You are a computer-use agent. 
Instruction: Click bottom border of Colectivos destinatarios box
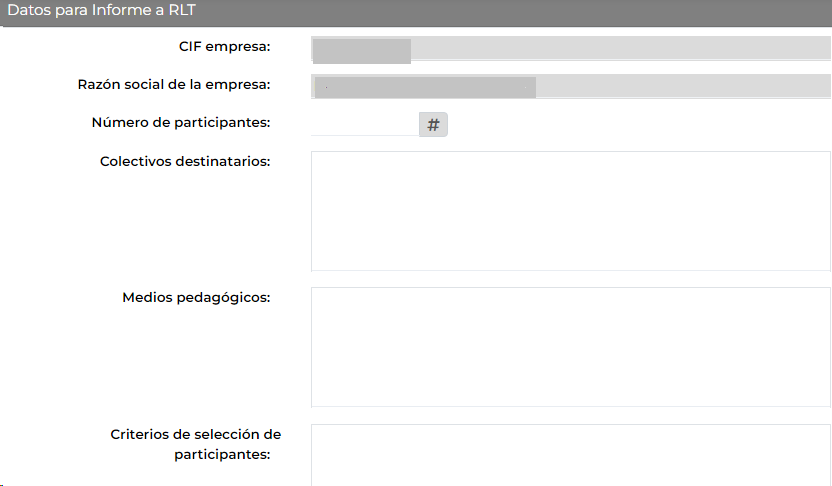point(570,271)
